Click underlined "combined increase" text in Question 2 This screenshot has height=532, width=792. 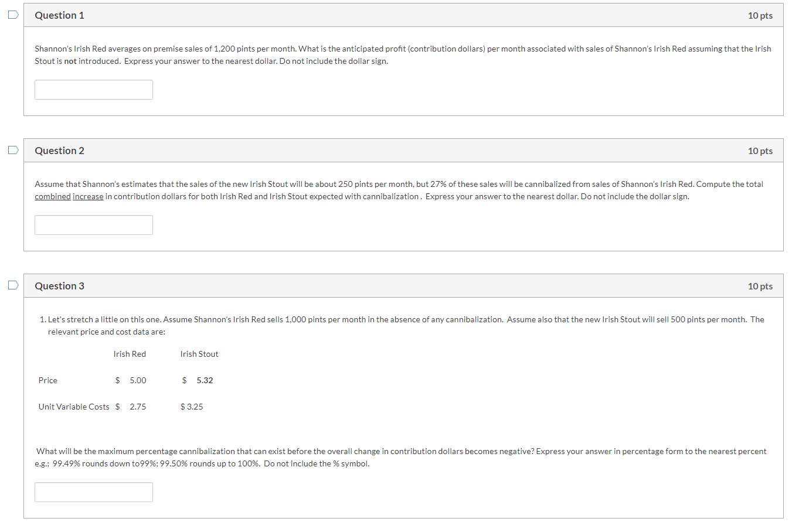coord(69,196)
